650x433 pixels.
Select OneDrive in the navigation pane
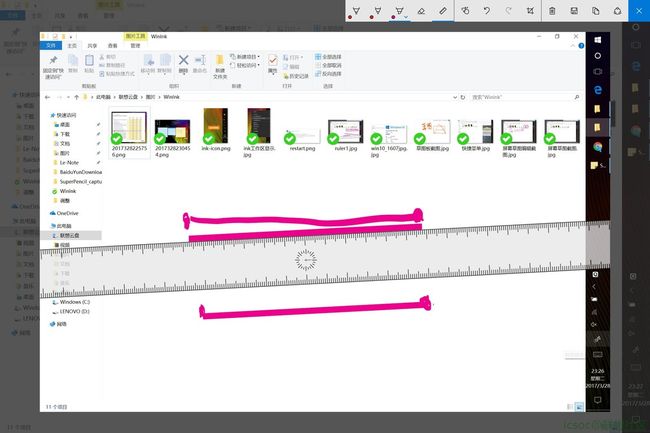tap(67, 213)
